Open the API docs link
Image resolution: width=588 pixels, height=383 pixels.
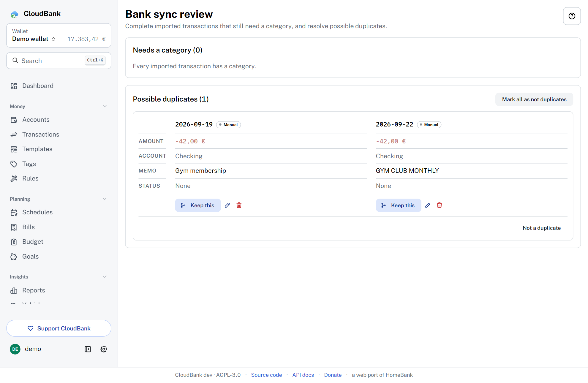[303, 375]
